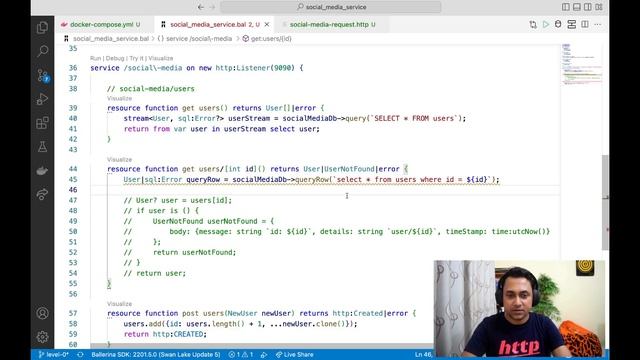Click the code minimap overview
Screen dimensions: 640x360
point(581,64)
